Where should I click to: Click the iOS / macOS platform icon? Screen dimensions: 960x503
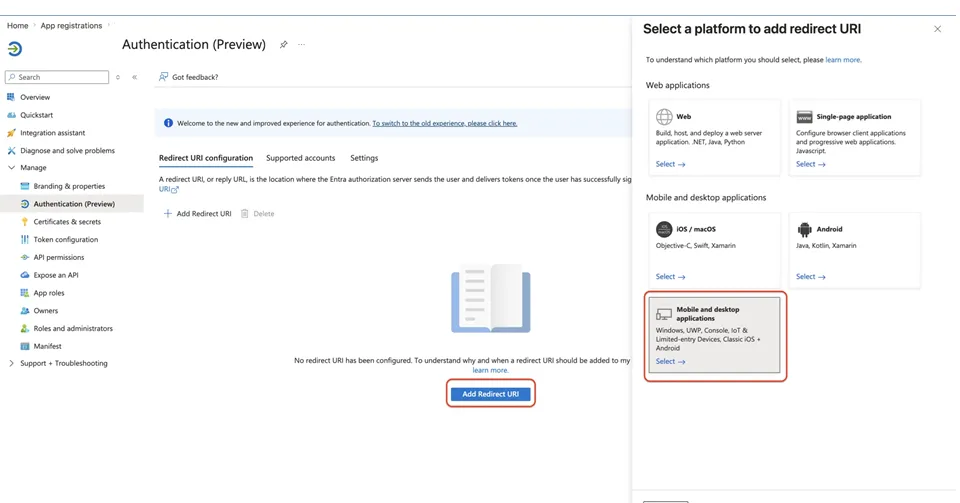(664, 229)
